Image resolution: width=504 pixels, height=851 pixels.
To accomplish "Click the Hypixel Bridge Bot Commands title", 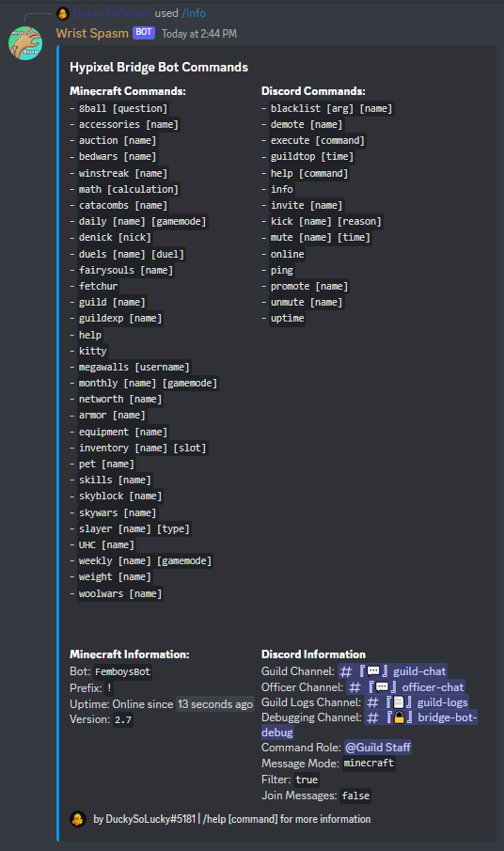I will point(159,68).
